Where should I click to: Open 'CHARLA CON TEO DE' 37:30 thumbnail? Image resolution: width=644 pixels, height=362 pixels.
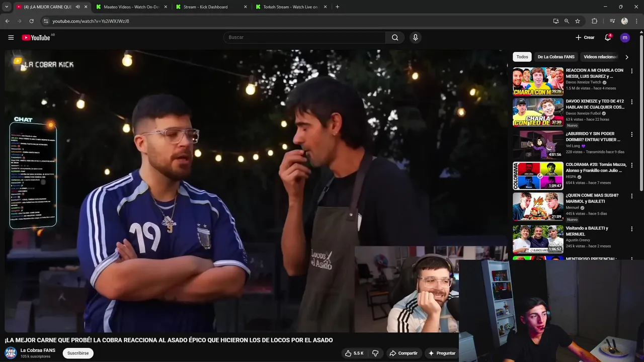(x=538, y=112)
